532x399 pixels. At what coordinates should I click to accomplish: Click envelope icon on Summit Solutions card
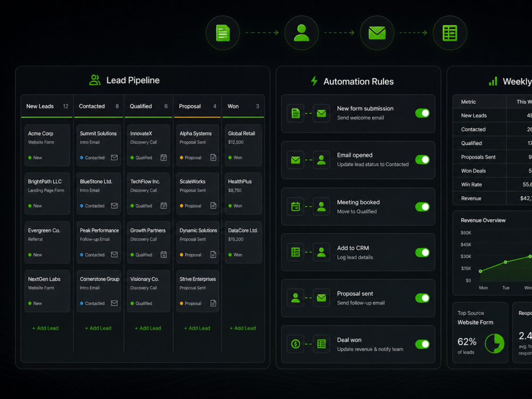(x=114, y=157)
